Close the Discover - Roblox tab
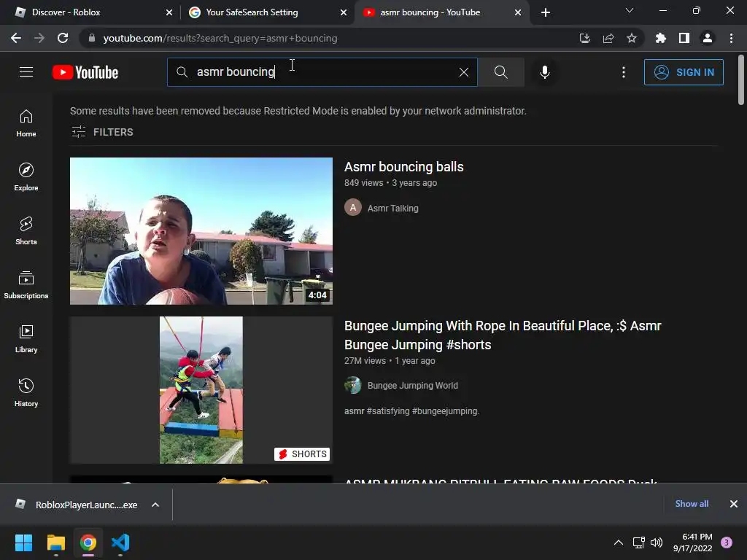This screenshot has width=747, height=560. point(169,12)
